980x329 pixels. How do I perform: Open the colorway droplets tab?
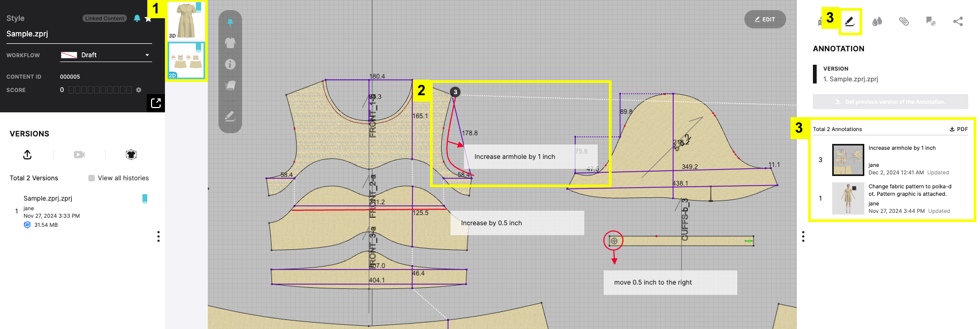pyautogui.click(x=877, y=21)
